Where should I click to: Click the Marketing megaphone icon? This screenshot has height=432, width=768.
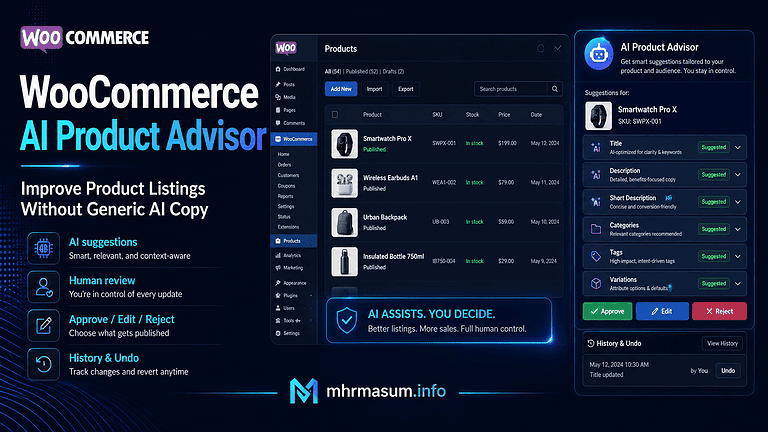278,268
